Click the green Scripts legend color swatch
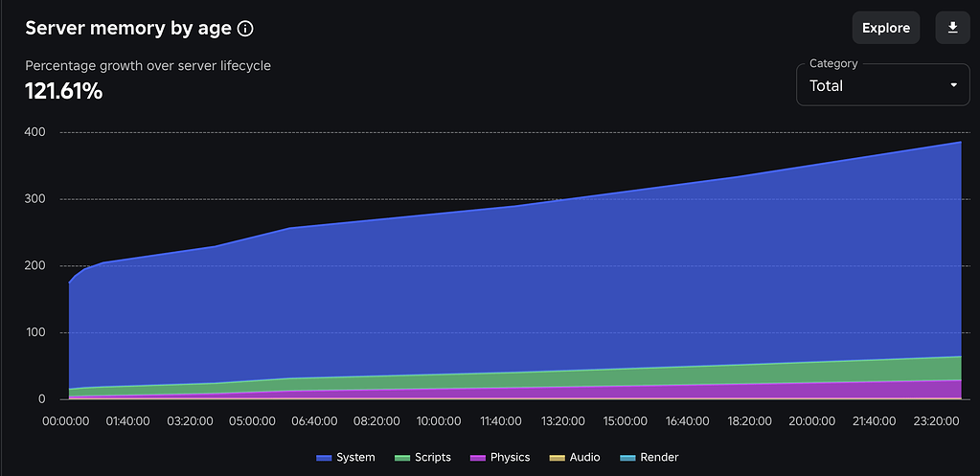The width and height of the screenshot is (980, 476). click(x=404, y=458)
